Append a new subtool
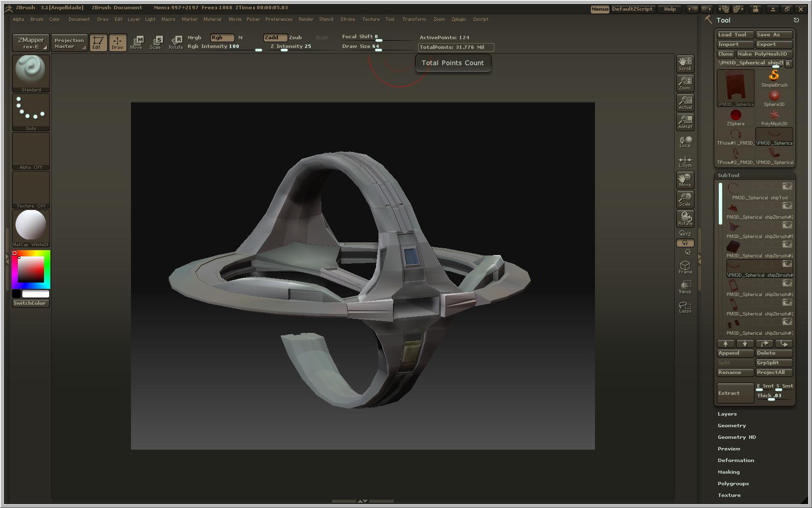This screenshot has height=508, width=812. [734, 353]
